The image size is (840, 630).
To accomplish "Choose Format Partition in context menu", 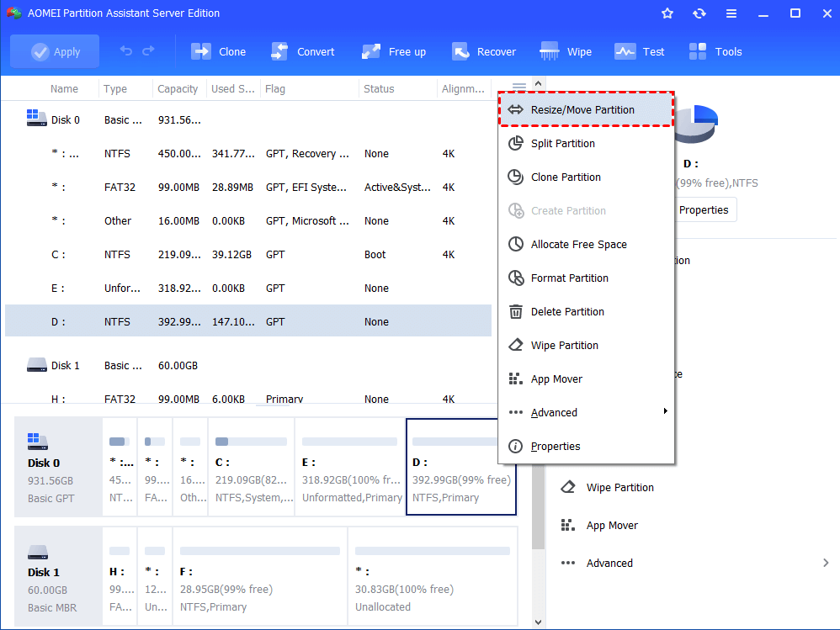I will [x=569, y=278].
